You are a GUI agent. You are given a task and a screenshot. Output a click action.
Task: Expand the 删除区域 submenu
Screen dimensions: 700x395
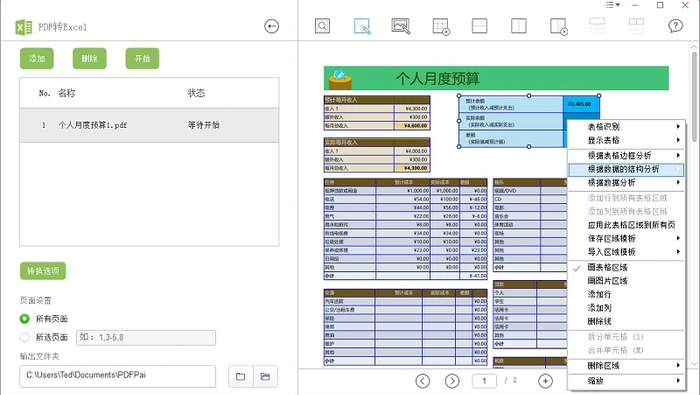[626, 366]
